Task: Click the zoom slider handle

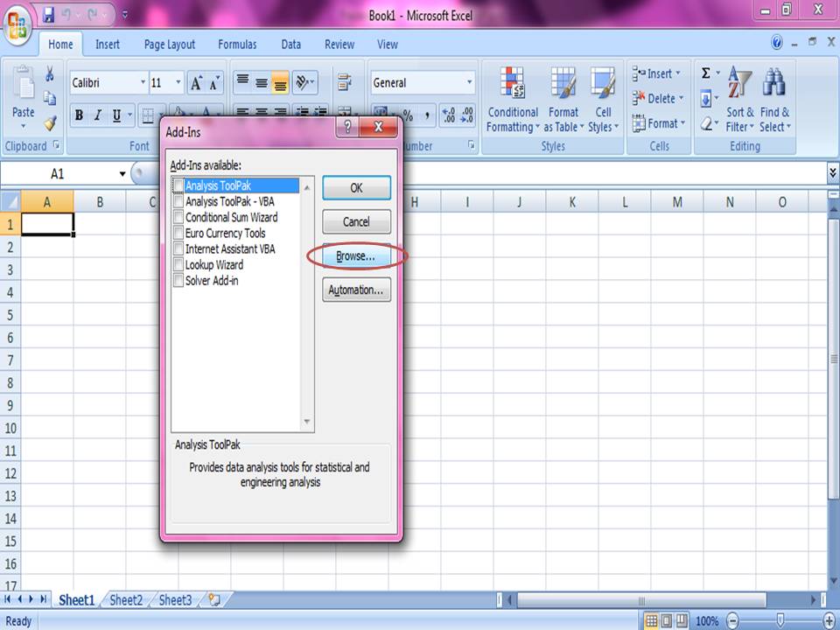Action: pos(780,621)
